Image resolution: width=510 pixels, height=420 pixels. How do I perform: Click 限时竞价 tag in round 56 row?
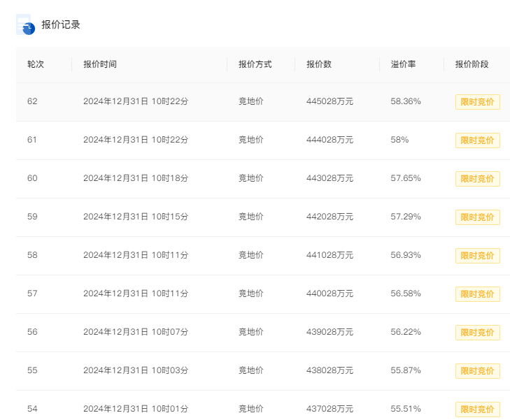tap(478, 333)
